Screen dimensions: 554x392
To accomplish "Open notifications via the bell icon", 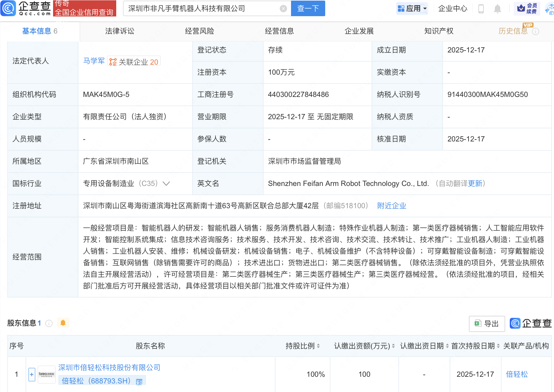I will 497,9.
